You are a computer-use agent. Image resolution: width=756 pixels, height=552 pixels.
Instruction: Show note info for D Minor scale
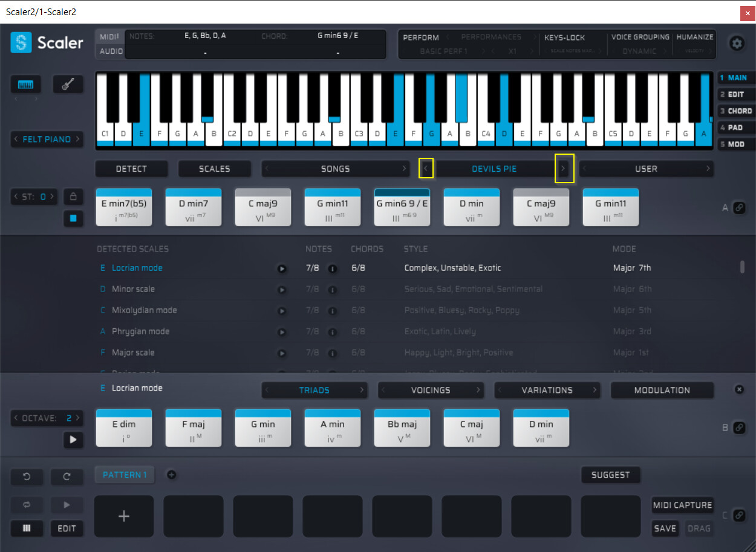tap(332, 290)
